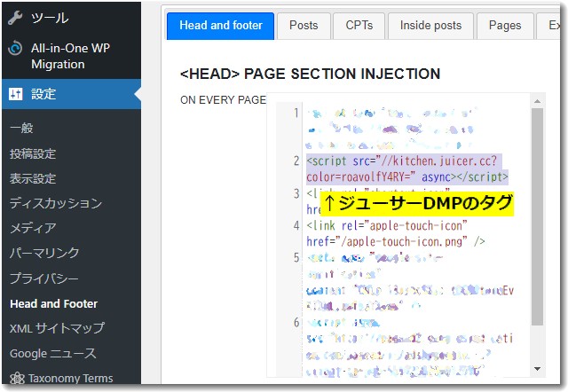568x392 pixels.
Task: Open ディスカッション settings
Action: (x=56, y=203)
